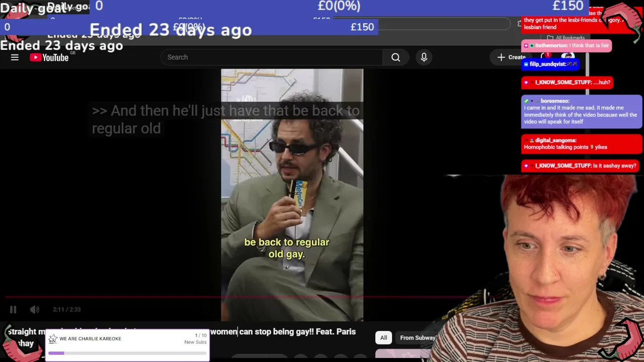Click the "WE ARE CHARLIE KAROEKE" goal title
The image size is (644, 362).
[x=90, y=339]
